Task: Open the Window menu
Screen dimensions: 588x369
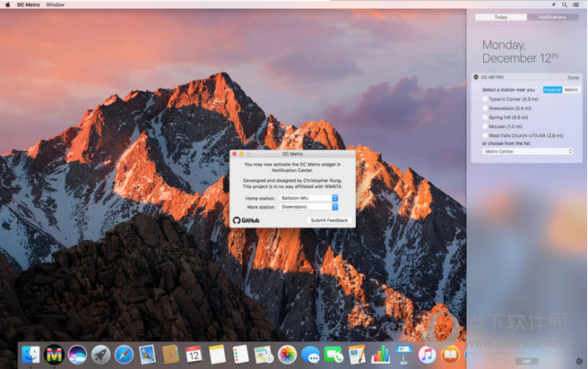Action: [x=56, y=4]
